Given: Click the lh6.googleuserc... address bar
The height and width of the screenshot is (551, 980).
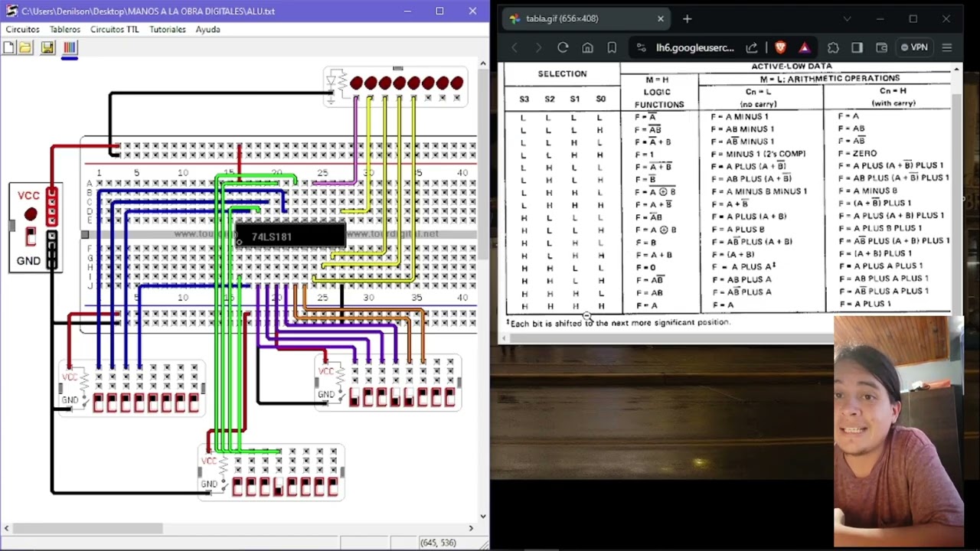Looking at the screenshot, I should point(695,47).
